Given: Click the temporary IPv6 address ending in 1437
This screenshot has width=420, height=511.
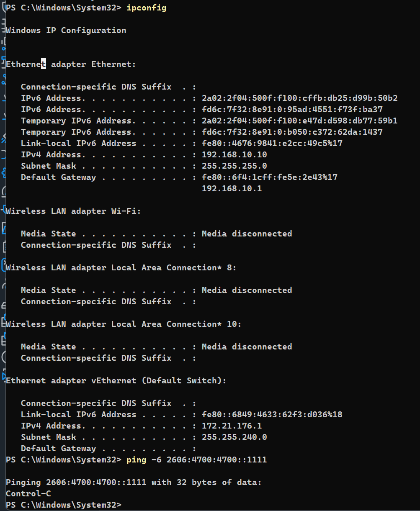Looking at the screenshot, I should click(x=292, y=132).
